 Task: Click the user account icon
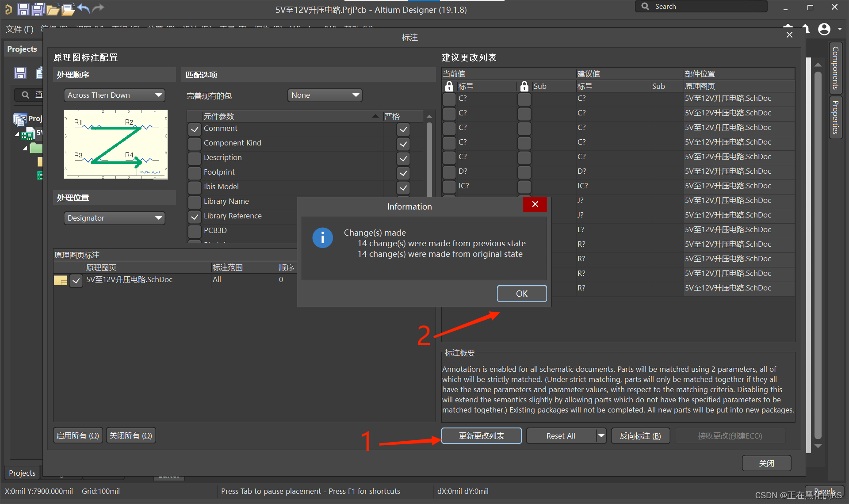pos(824,29)
